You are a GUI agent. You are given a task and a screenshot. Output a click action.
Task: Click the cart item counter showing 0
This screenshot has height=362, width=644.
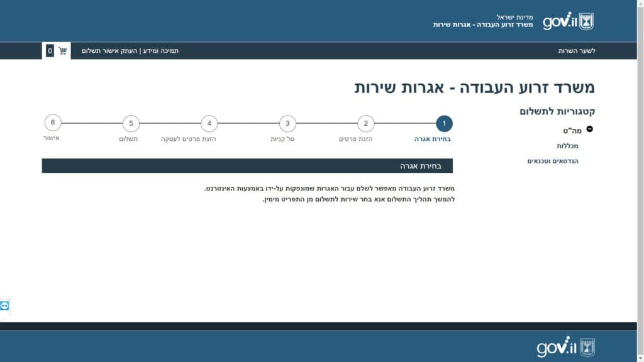pos(50,51)
